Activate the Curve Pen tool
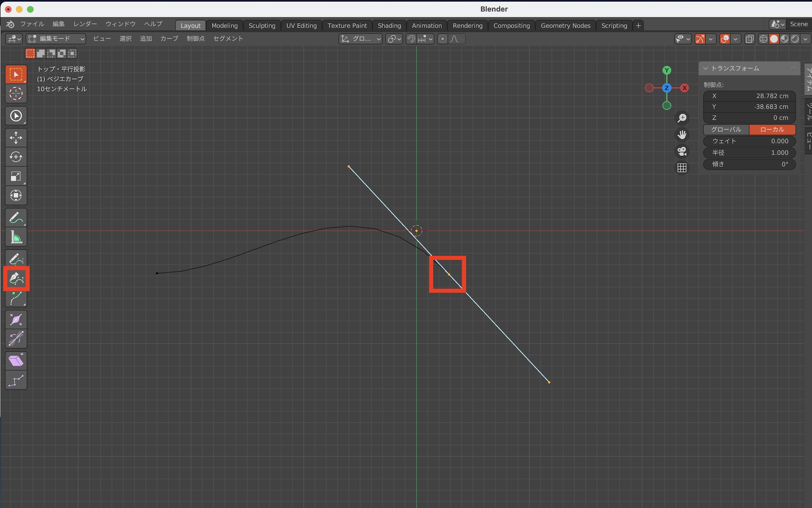 (x=16, y=279)
